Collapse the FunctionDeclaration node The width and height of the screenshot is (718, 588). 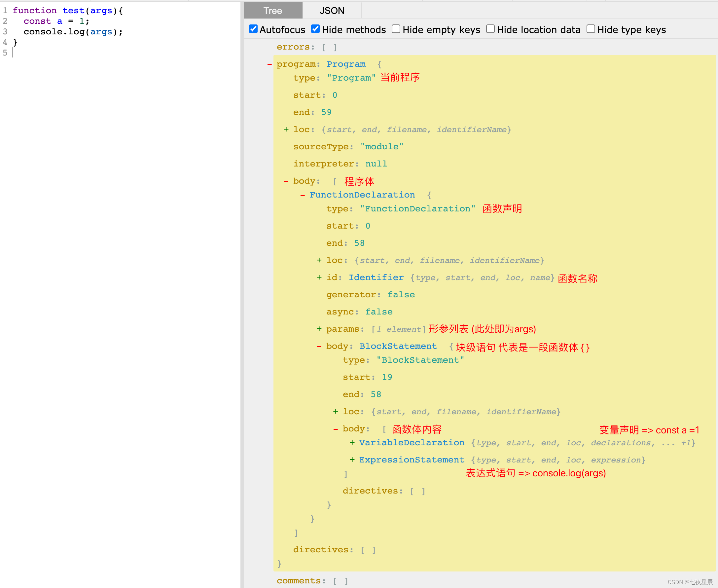coord(303,195)
